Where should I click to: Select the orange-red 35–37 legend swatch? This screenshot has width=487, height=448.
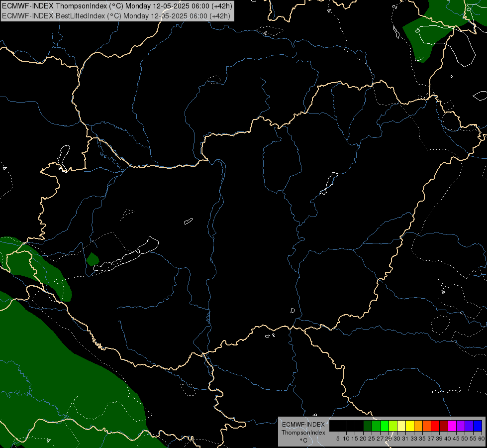point(427,426)
